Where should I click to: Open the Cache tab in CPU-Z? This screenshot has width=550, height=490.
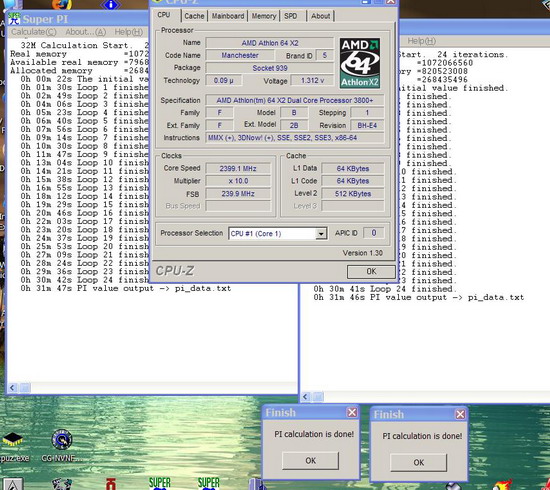(x=194, y=16)
